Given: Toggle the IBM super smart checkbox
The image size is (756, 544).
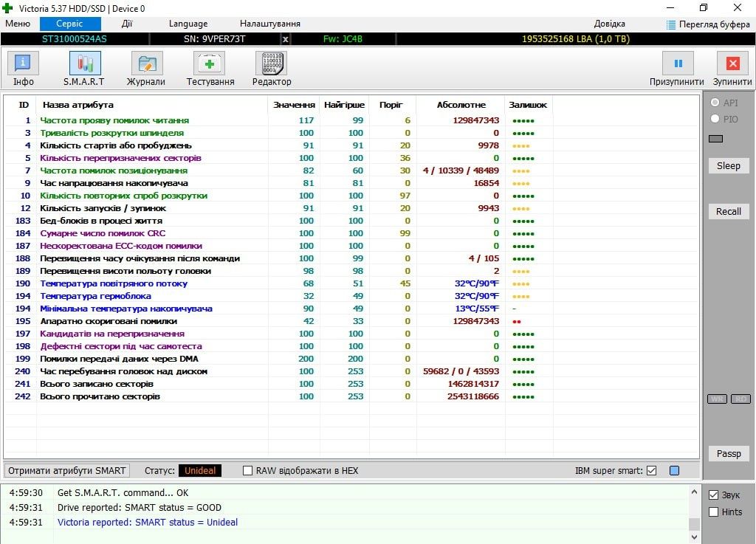Looking at the screenshot, I should coord(651,471).
